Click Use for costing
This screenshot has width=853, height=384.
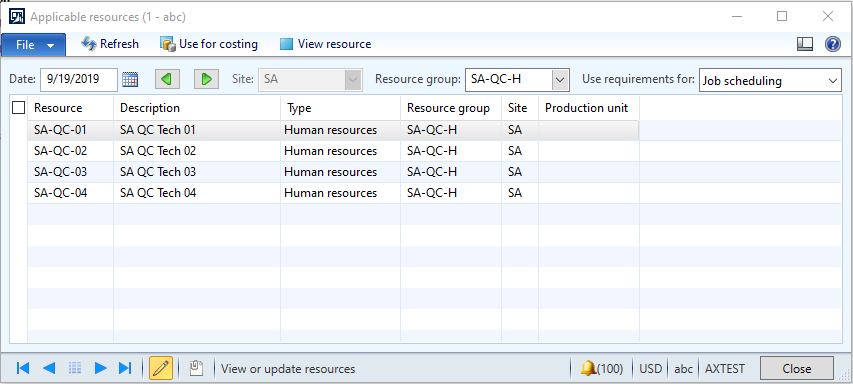[x=209, y=44]
